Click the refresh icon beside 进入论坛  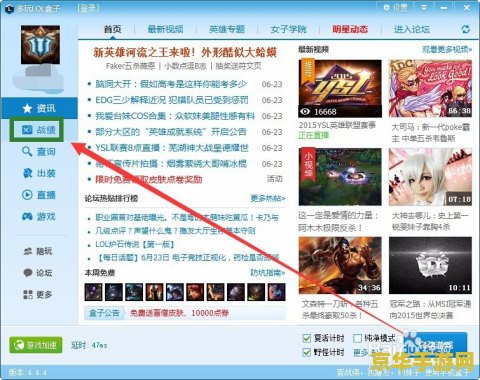pos(466,29)
